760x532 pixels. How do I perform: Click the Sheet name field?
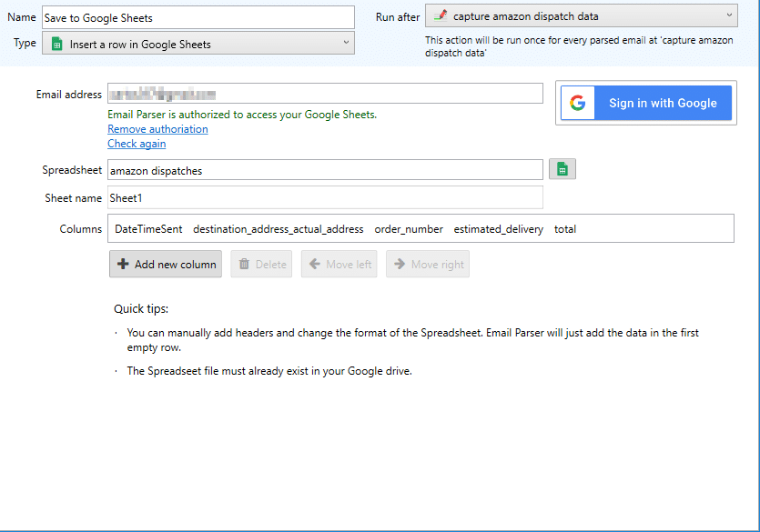click(x=325, y=197)
